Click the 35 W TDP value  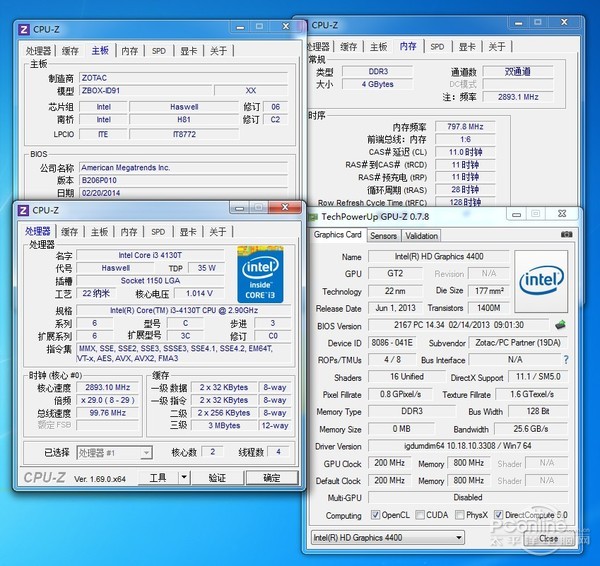click(x=207, y=268)
